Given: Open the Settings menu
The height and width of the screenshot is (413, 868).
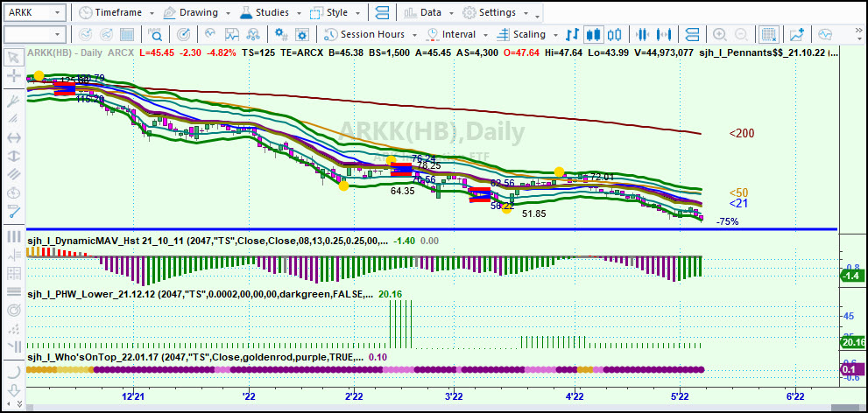Looking at the screenshot, I should tap(490, 12).
